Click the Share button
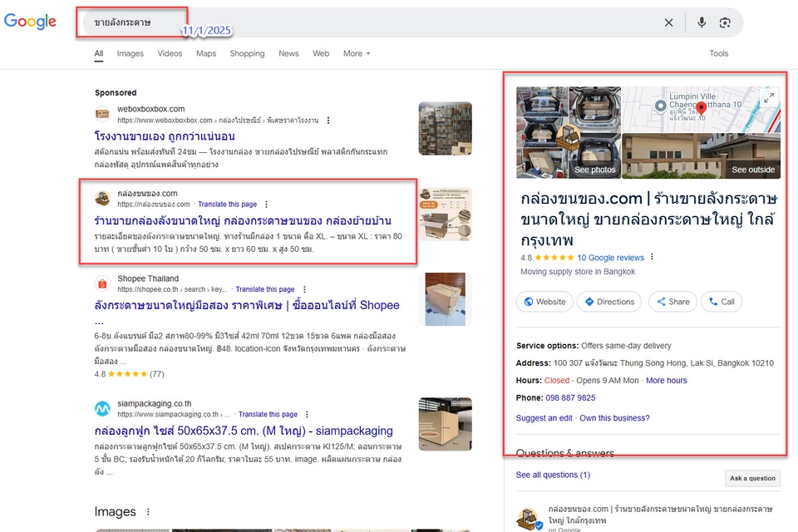Screen dimensions: 798x532 pos(672,302)
